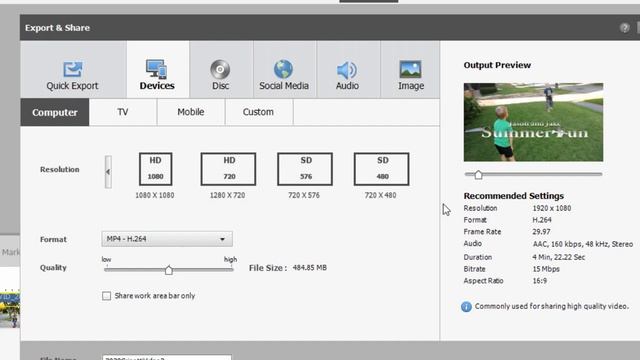Enable Share work area bar only
Screen dimensions: 640x360
(107, 296)
